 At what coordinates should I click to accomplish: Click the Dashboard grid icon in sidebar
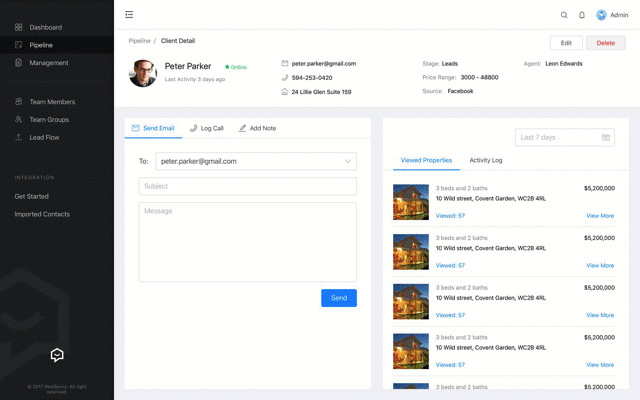point(18,27)
